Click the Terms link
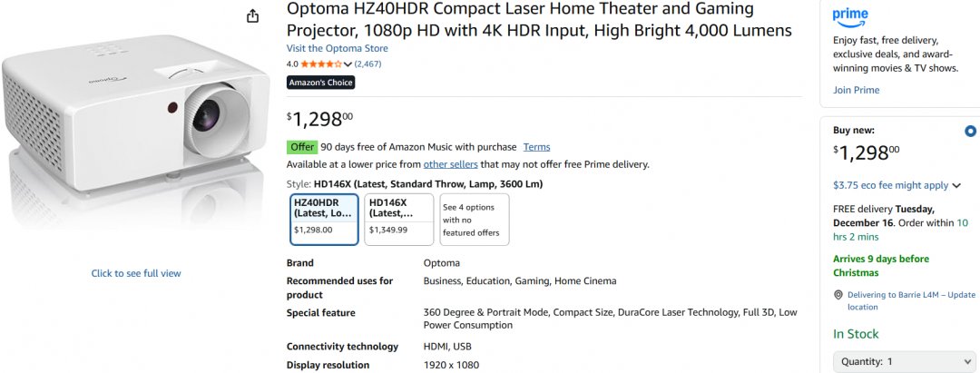This screenshot has width=980, height=373. coord(536,147)
